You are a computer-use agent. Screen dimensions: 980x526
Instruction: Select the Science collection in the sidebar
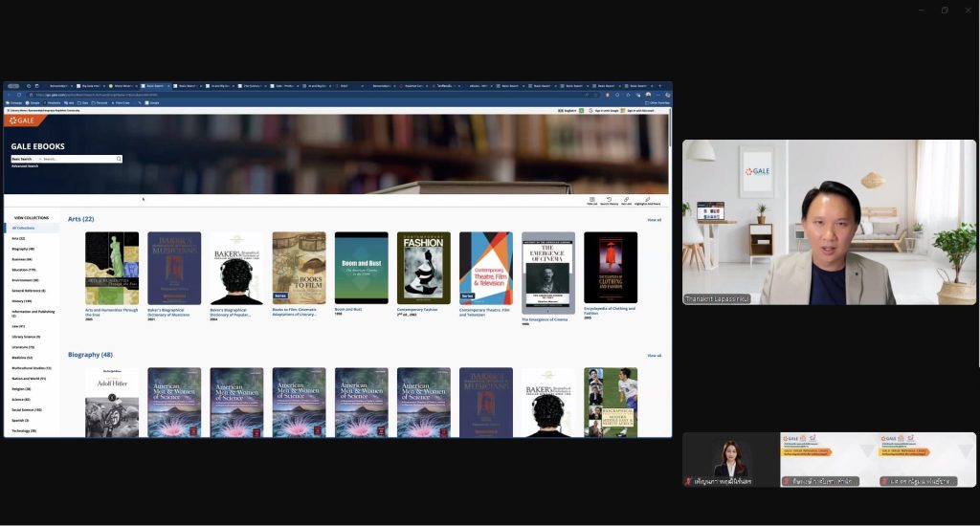pos(21,400)
